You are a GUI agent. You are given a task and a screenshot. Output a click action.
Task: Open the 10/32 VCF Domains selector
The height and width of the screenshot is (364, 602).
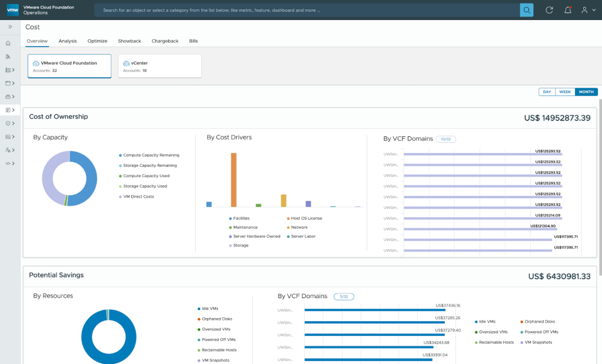(446, 139)
